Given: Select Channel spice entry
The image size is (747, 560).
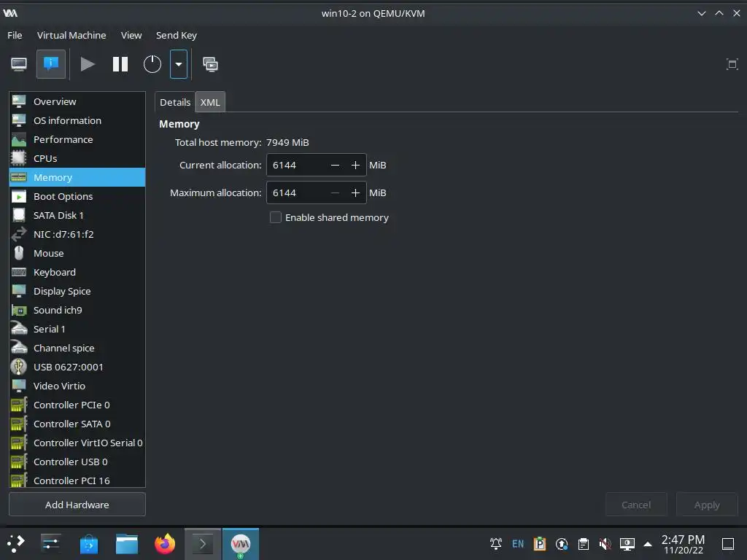Looking at the screenshot, I should [77, 348].
